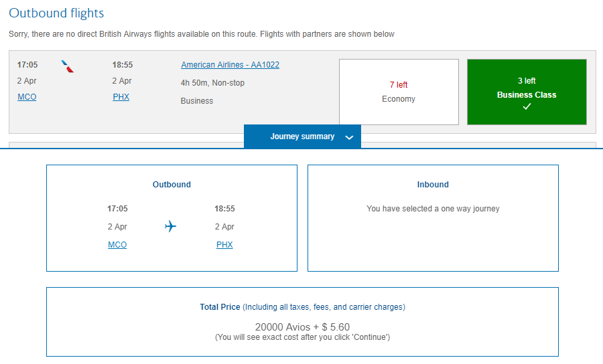The height and width of the screenshot is (364, 603).
Task: Click the blue airplane icon in Outbound summary
Action: click(x=171, y=227)
